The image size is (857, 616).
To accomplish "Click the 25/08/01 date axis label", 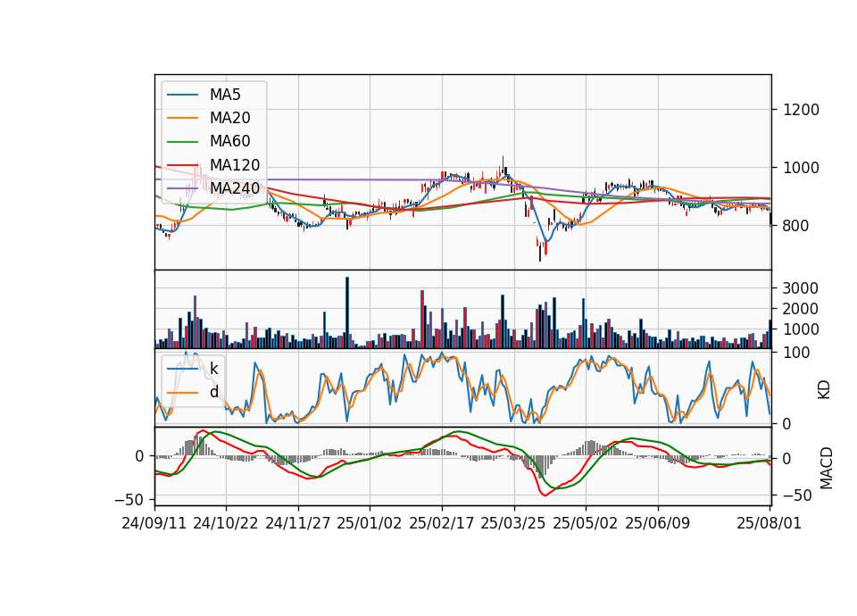I will pyautogui.click(x=769, y=523).
